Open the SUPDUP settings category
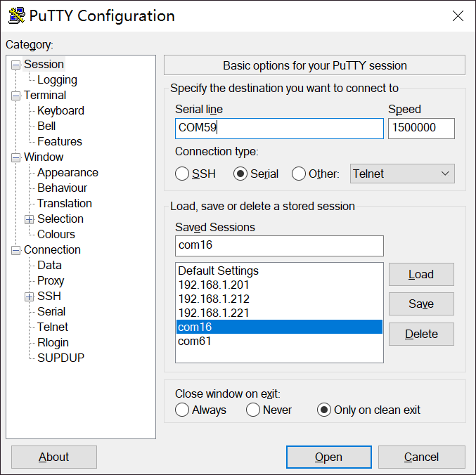This screenshot has width=476, height=475. (x=60, y=358)
